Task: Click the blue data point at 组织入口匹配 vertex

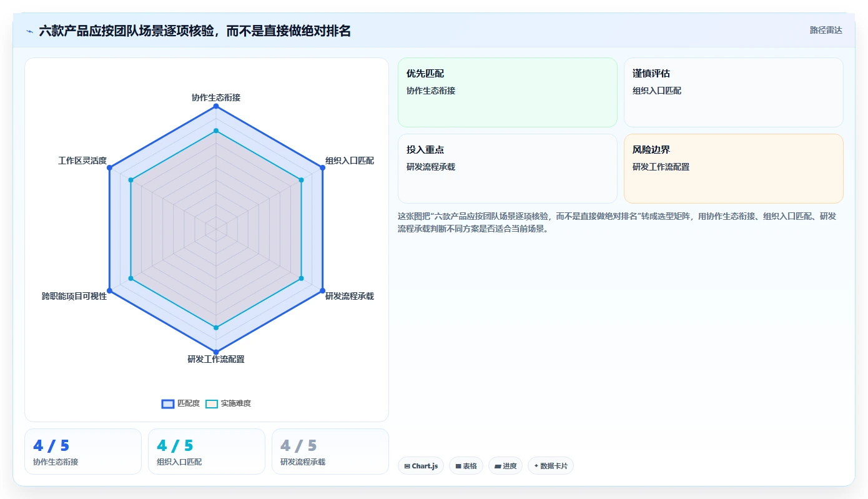Action: click(x=323, y=167)
